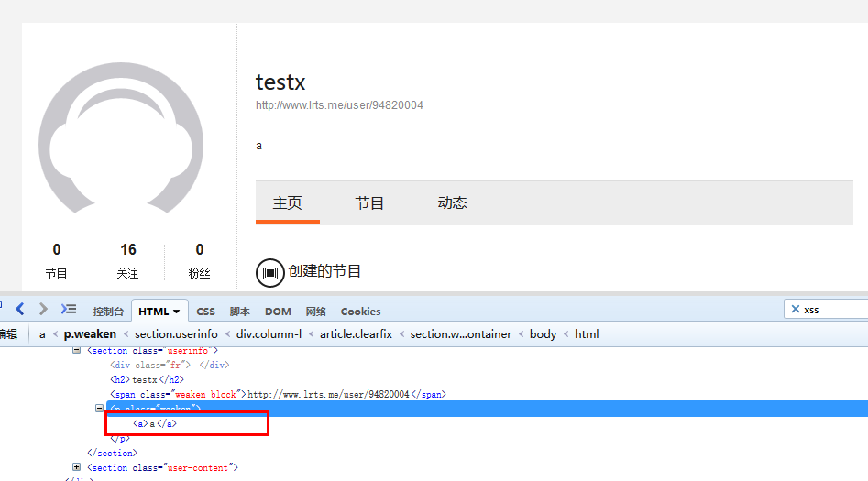This screenshot has height=481, width=868.
Task: Select the closing section tag line
Action: 112,453
